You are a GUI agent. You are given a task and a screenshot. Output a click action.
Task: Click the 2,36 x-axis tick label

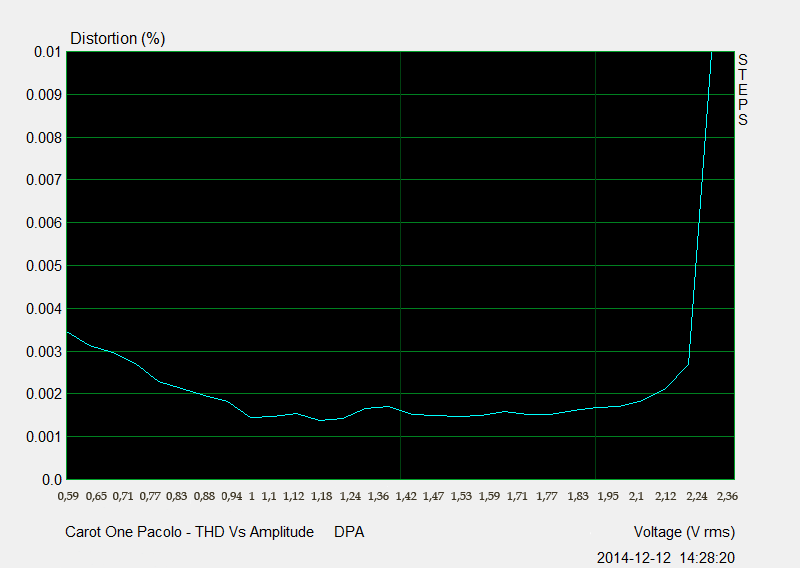click(x=727, y=495)
